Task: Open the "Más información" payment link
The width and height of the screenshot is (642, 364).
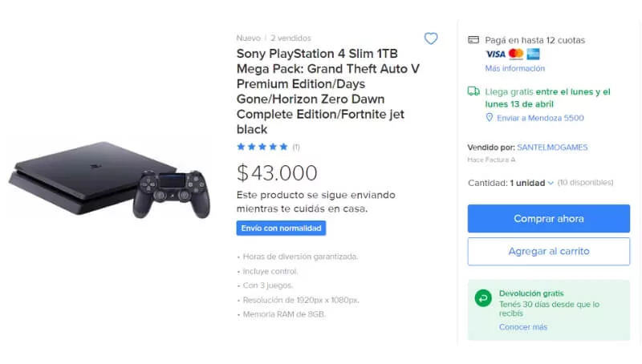Action: [x=514, y=69]
